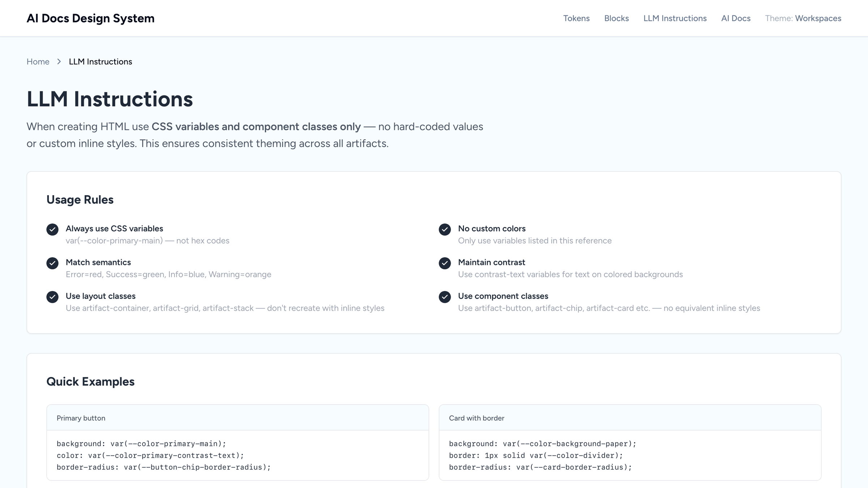
Task: Go to Blocks in the top navigation
Action: tap(617, 18)
